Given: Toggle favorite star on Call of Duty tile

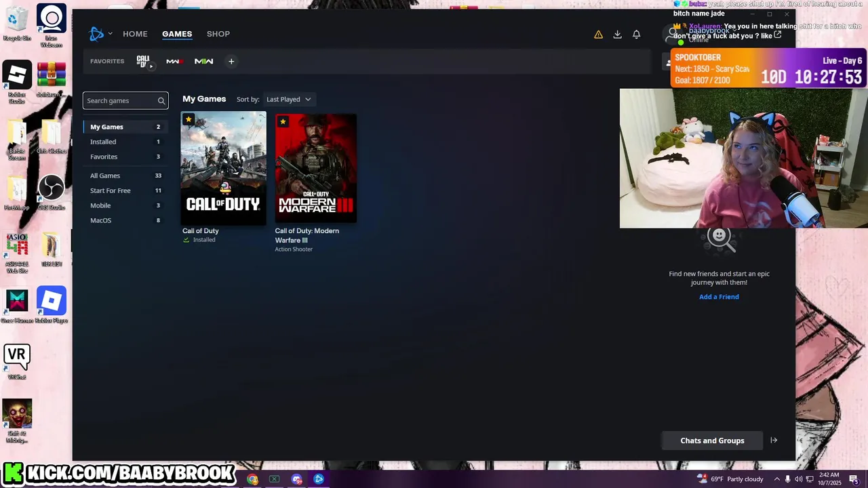Looking at the screenshot, I should click(189, 120).
